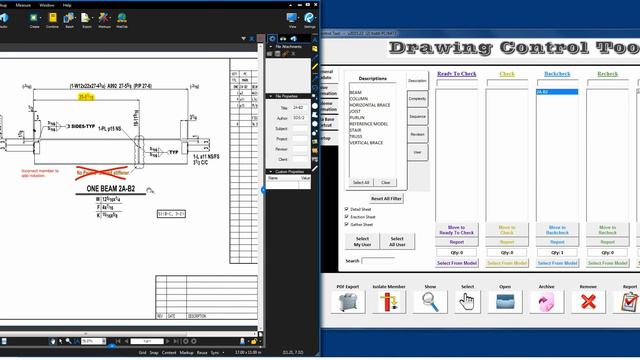
Task: Click the yellow note tool in markup strip
Action: tap(315, 49)
